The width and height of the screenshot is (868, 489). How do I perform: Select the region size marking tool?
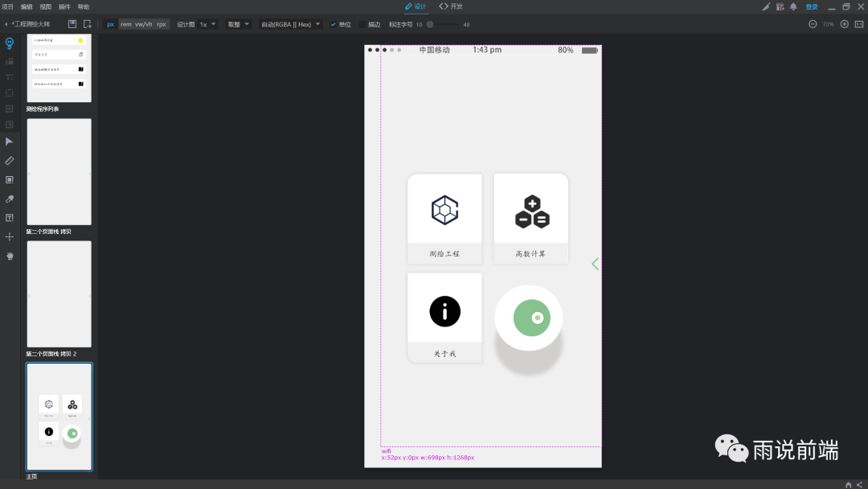pyautogui.click(x=10, y=180)
